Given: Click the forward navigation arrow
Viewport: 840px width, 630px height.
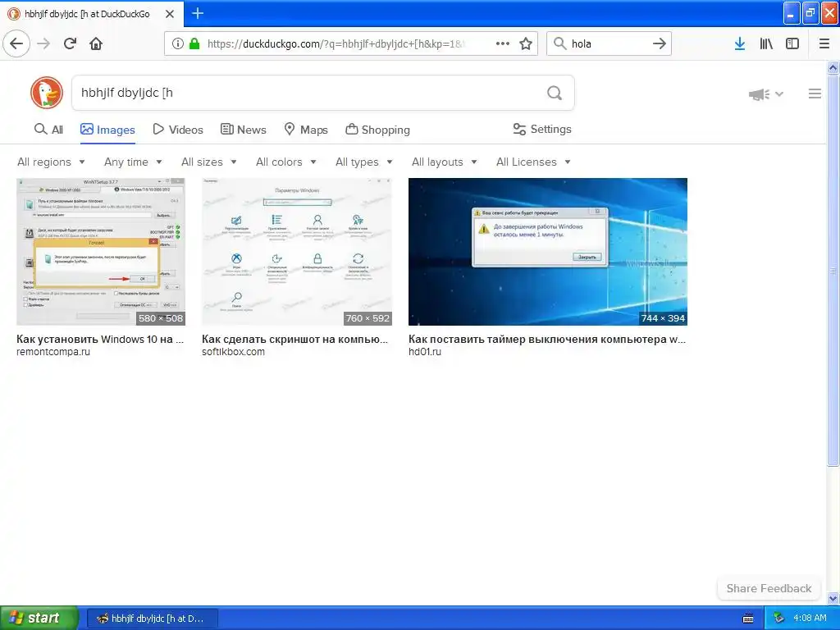Looking at the screenshot, I should click(43, 44).
